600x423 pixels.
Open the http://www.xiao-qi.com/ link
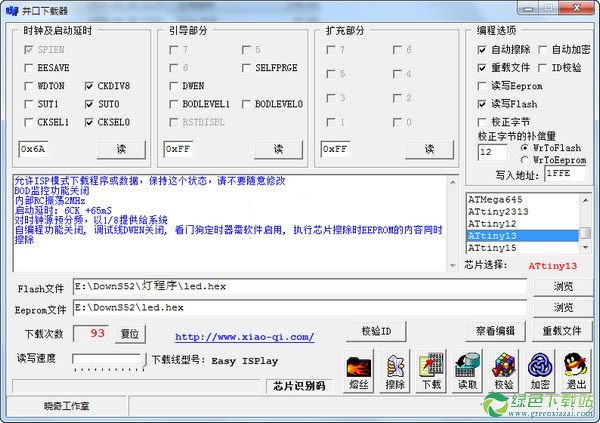tap(244, 337)
